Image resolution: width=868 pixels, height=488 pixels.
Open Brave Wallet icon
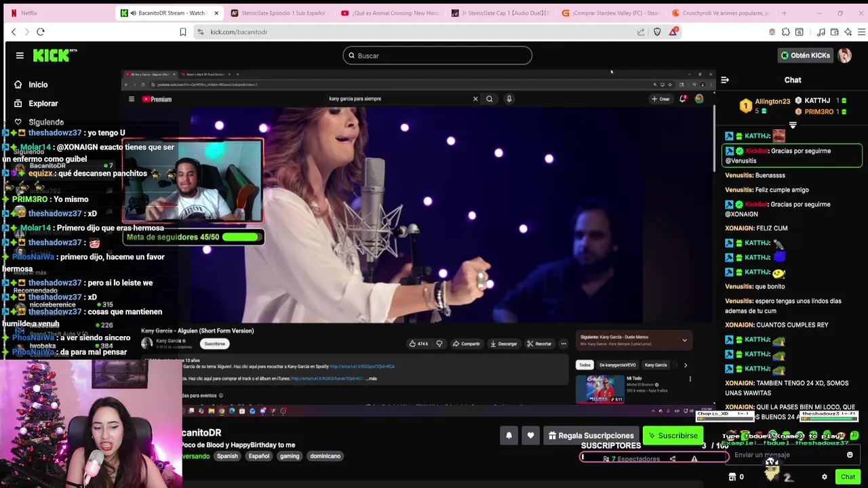835,32
